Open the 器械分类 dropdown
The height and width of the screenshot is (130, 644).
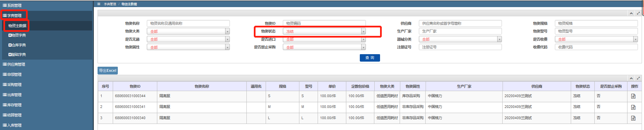(460, 39)
